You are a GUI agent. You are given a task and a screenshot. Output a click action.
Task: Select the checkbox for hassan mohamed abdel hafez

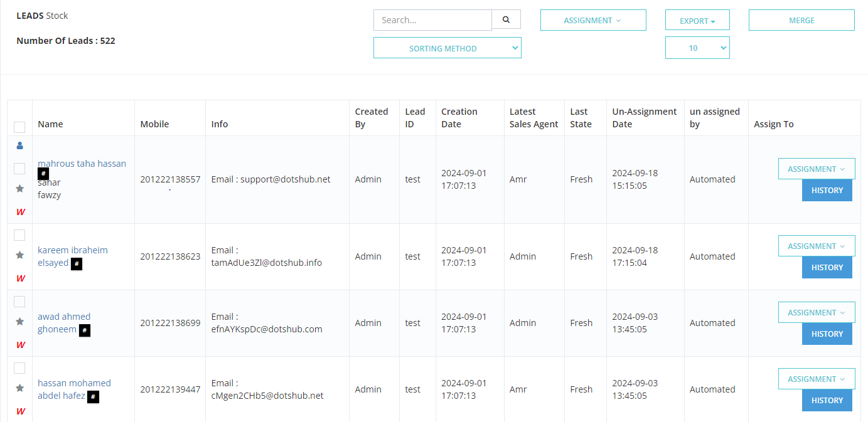[19, 368]
